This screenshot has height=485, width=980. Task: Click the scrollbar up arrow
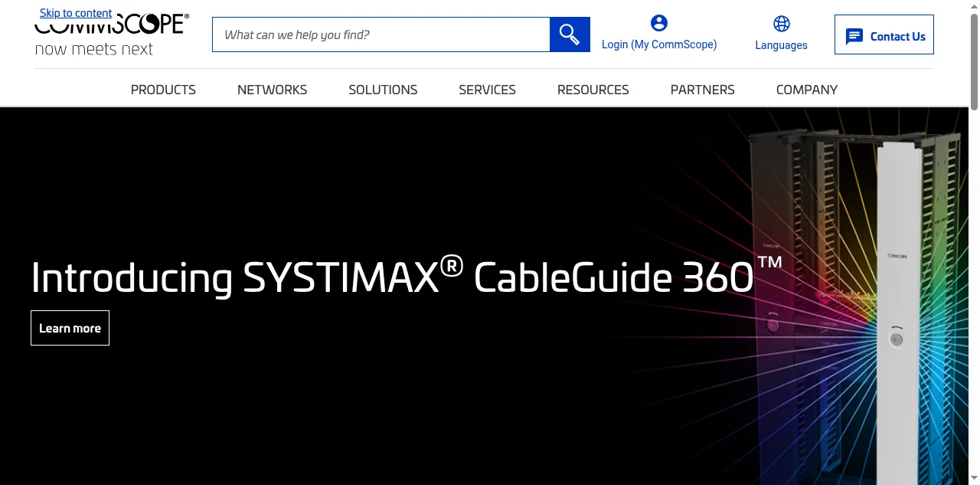coord(974,5)
